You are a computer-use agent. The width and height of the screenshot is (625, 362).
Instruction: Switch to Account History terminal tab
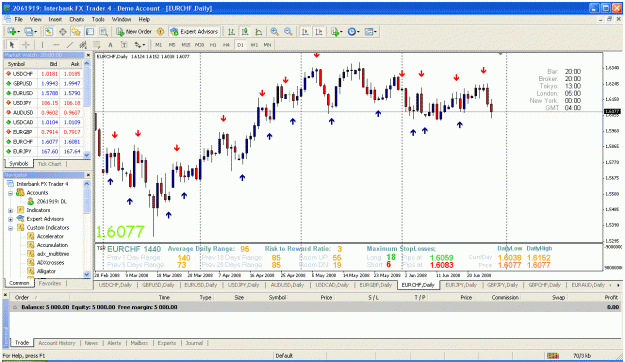pos(57,343)
